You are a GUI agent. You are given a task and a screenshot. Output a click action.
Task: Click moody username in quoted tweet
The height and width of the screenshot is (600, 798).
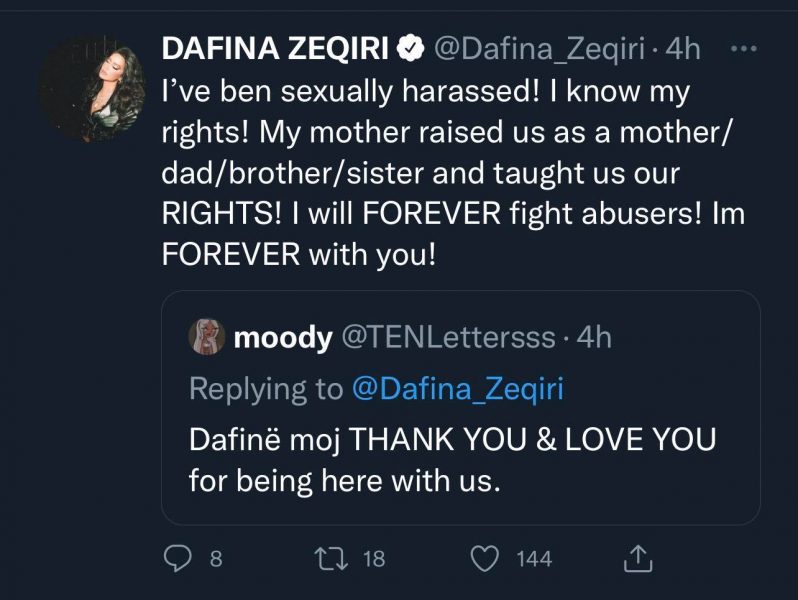pos(282,338)
